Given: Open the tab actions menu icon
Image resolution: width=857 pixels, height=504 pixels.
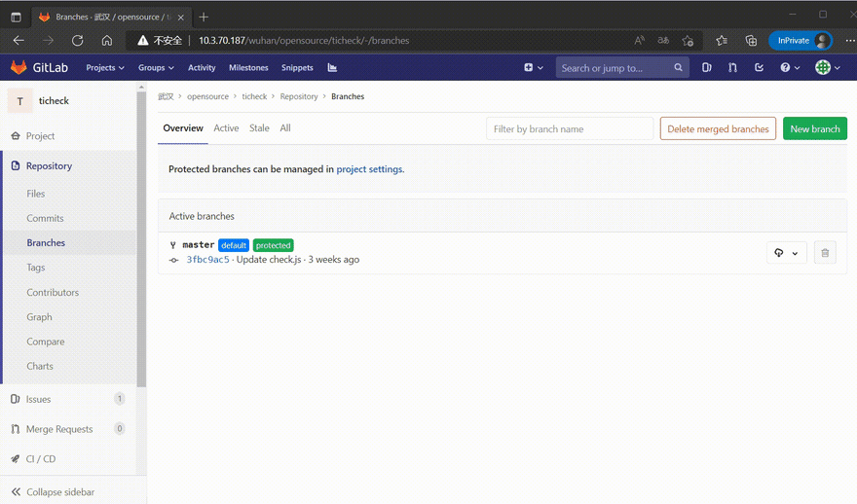Looking at the screenshot, I should (16, 17).
